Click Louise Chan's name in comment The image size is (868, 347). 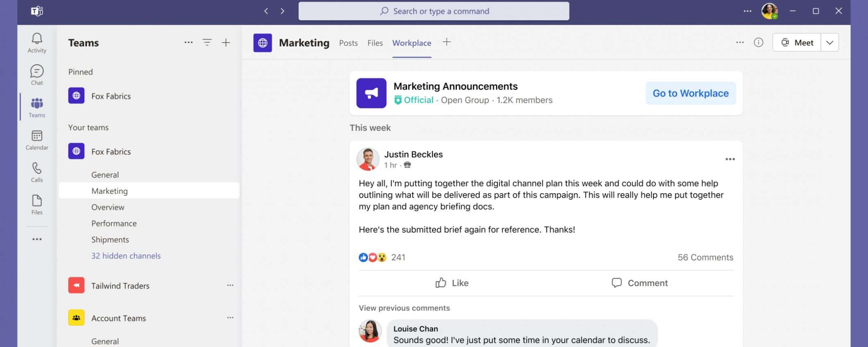[416, 329]
